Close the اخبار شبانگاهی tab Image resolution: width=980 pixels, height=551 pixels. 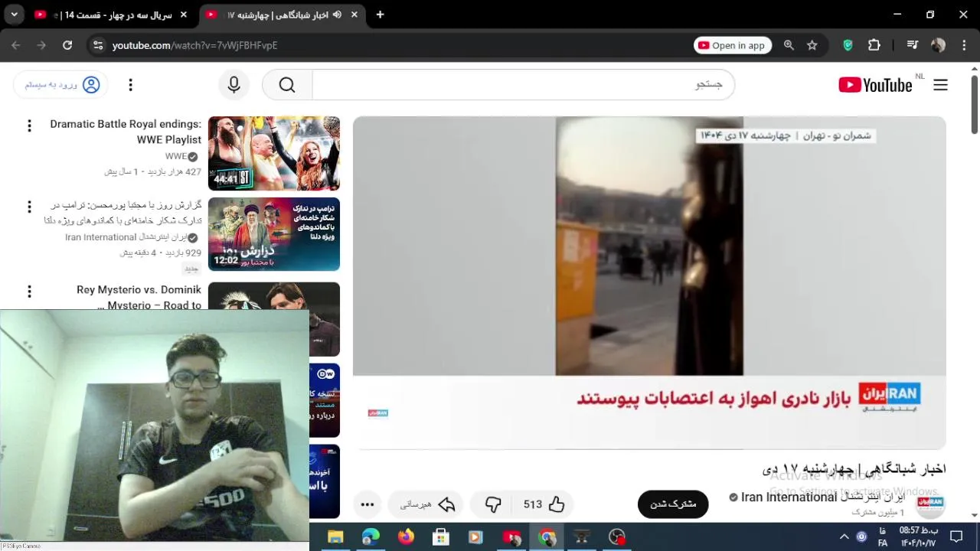354,15
